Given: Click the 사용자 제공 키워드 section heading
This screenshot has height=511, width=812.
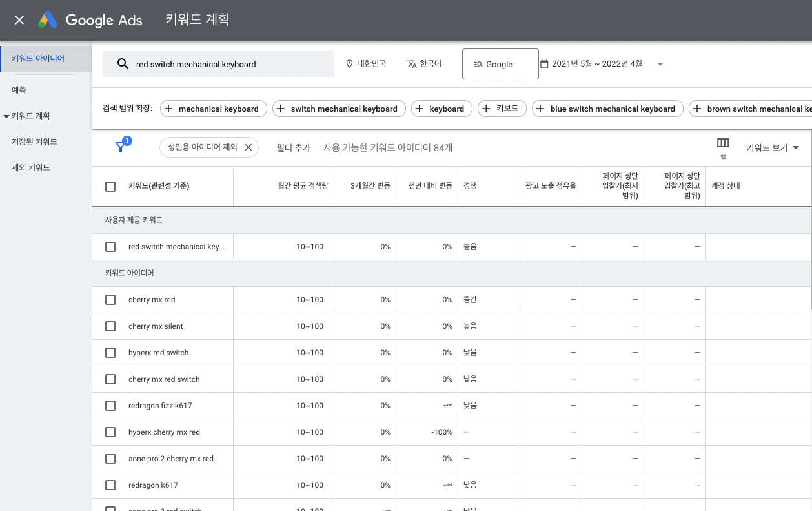Looking at the screenshot, I should pos(134,220).
